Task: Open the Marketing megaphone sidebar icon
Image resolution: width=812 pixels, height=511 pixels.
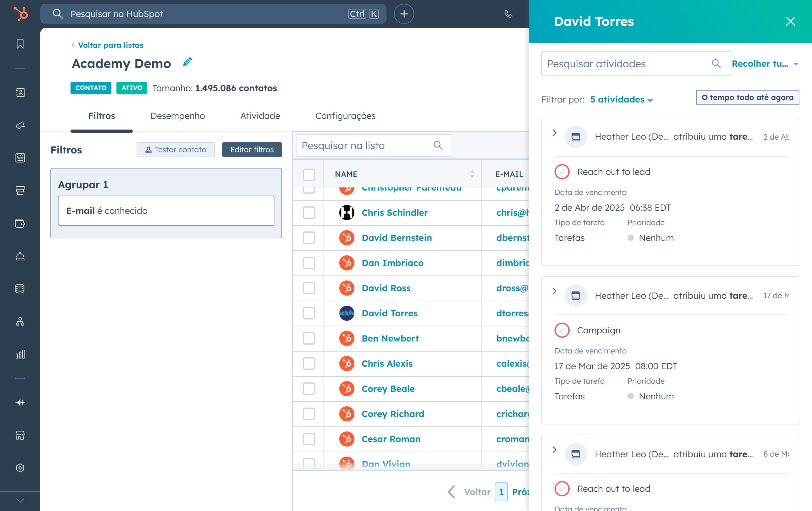Action: pyautogui.click(x=20, y=125)
